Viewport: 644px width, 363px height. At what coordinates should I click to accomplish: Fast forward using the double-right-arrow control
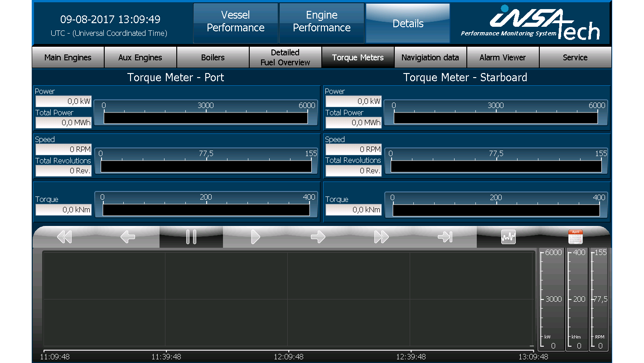click(x=381, y=236)
